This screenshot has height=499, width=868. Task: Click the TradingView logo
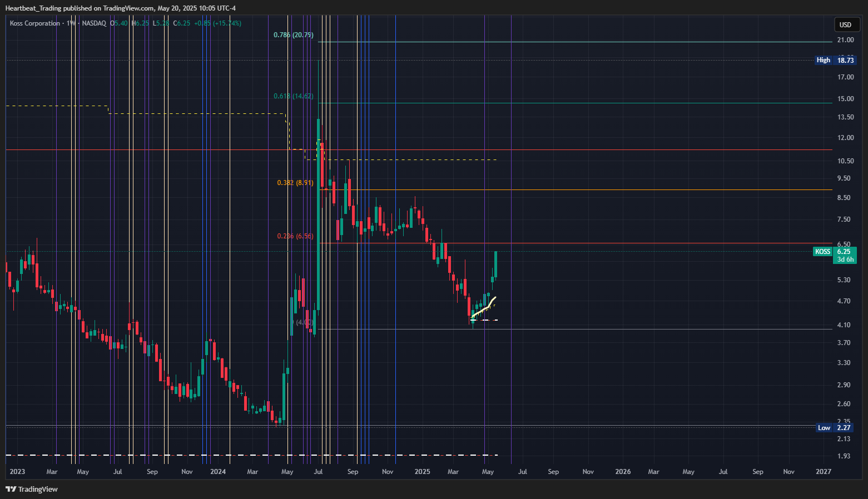coord(32,489)
